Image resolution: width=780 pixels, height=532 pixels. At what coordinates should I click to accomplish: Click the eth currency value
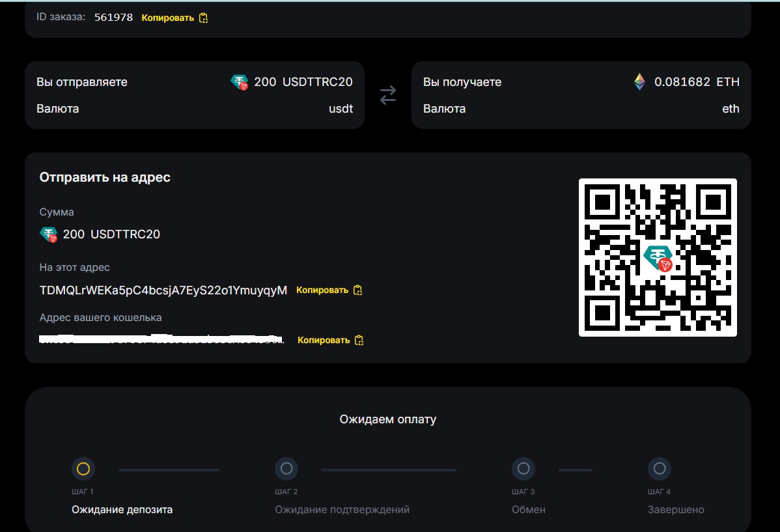[731, 109]
